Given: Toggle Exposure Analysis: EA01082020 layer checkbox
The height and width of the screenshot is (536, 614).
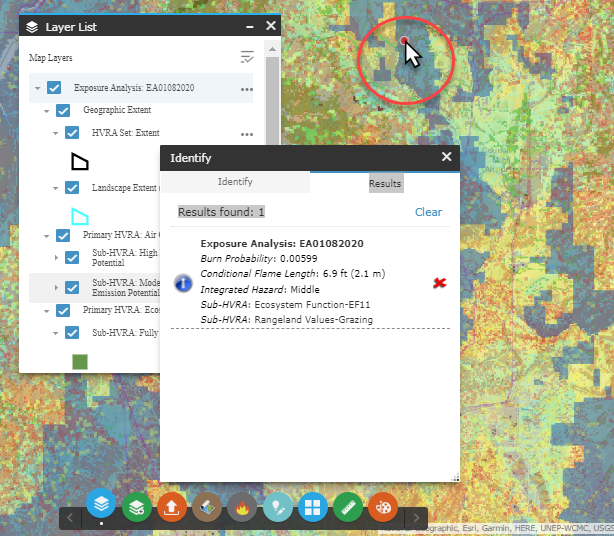Looking at the screenshot, I should [x=54, y=87].
